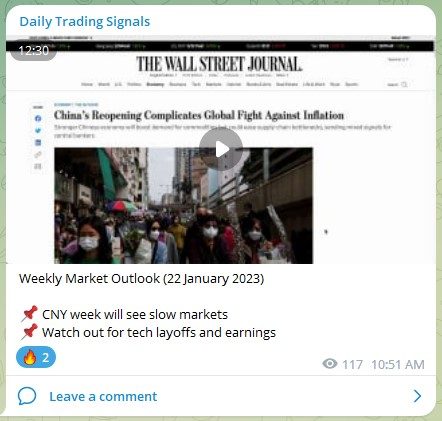
Task: Click the Facebook share icon in article
Action: [x=38, y=118]
